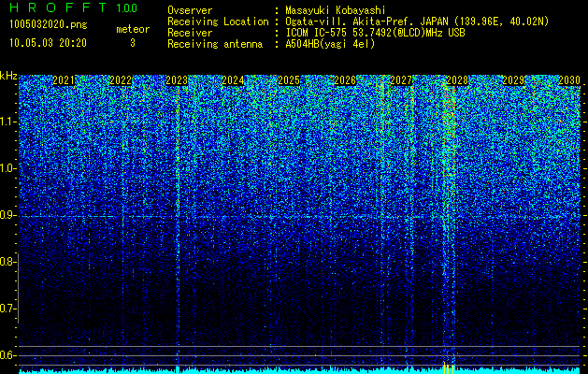Click the Receiving antenna label
The width and height of the screenshot is (588, 374).
coord(215,44)
